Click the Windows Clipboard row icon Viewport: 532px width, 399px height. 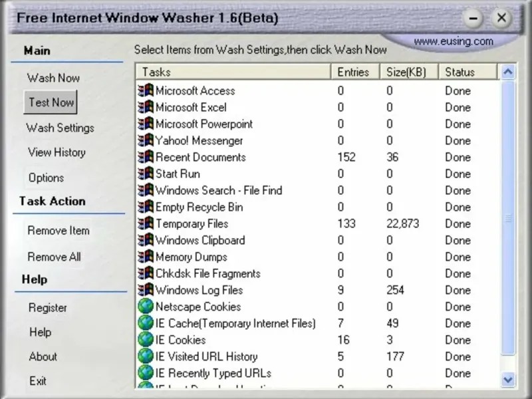tap(146, 240)
